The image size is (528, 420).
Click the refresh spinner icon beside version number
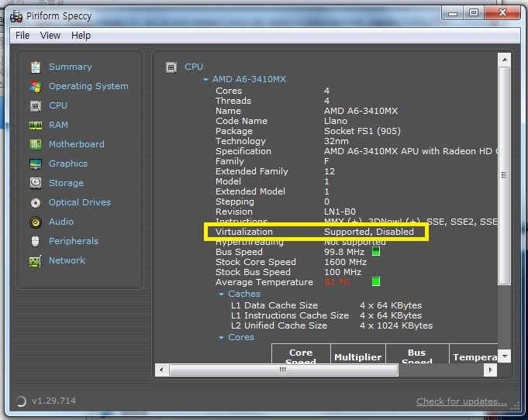point(21,401)
